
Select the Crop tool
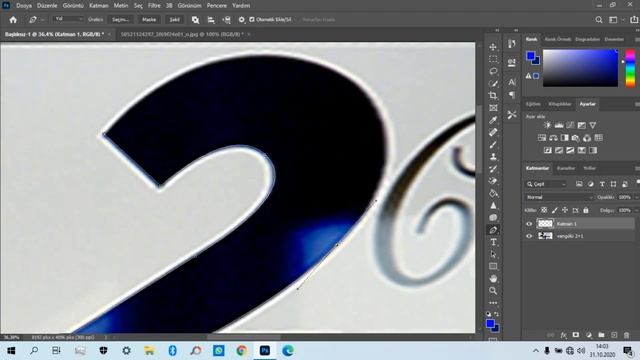[493, 96]
